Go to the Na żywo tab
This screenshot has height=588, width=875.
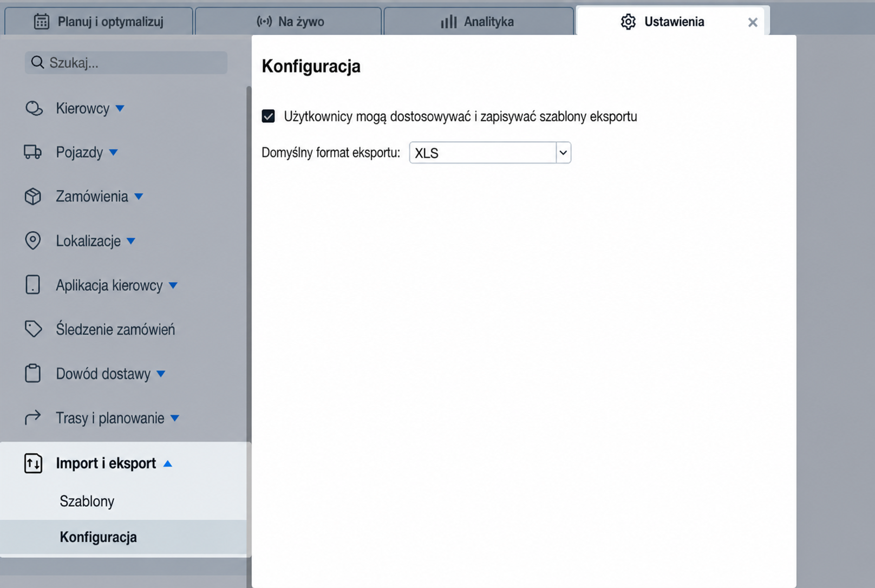(289, 22)
